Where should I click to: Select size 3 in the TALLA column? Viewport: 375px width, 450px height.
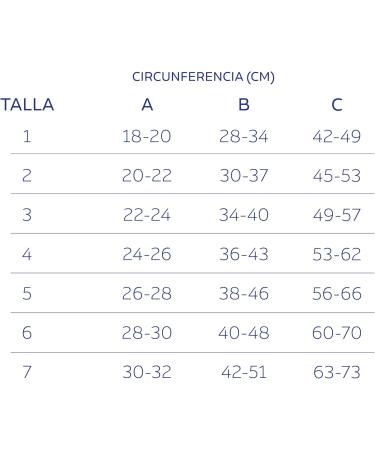pyautogui.click(x=27, y=215)
